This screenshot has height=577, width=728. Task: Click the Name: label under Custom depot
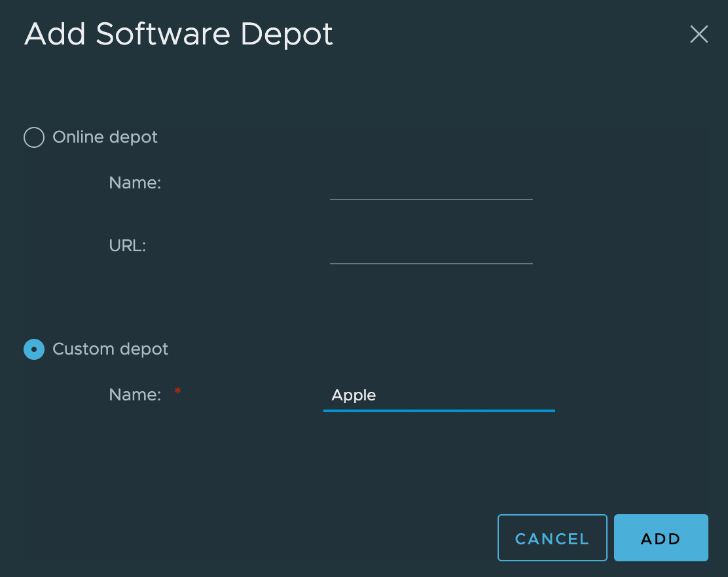coord(135,394)
